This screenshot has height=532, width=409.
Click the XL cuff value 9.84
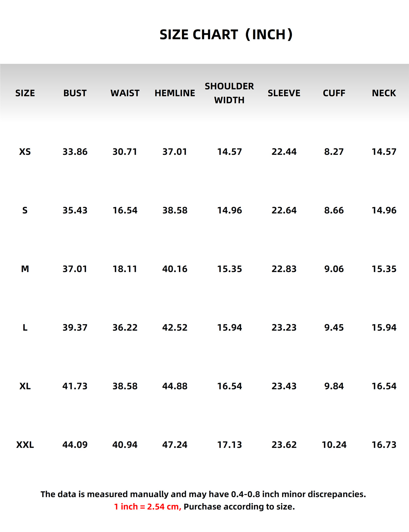334,386
